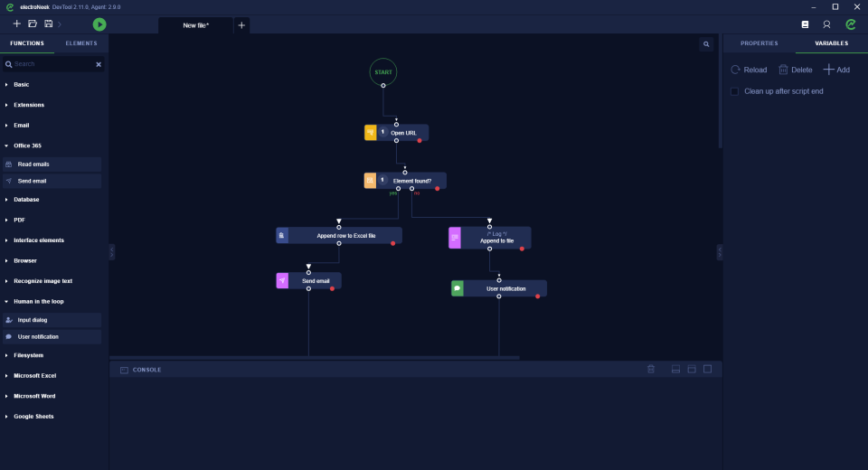Toggle breakpoint dot on User notification block
Viewport: 868px width, 470px height.
coord(537,296)
